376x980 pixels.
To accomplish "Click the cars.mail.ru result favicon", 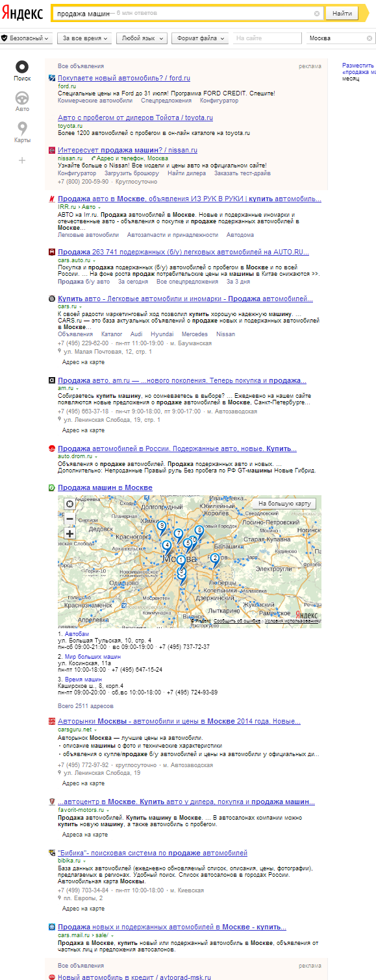I will tap(52, 927).
